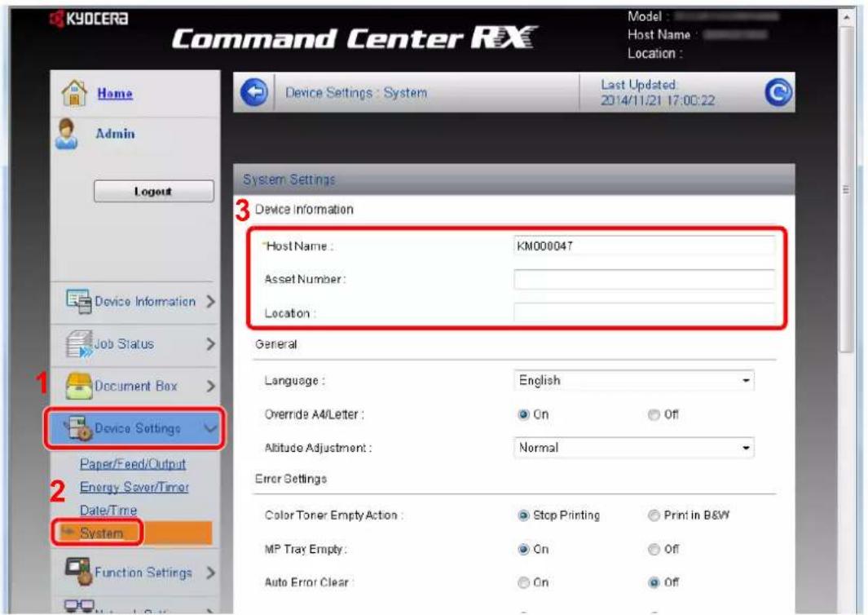
Task: Click the Document Box sidebar icon
Action: 78,386
